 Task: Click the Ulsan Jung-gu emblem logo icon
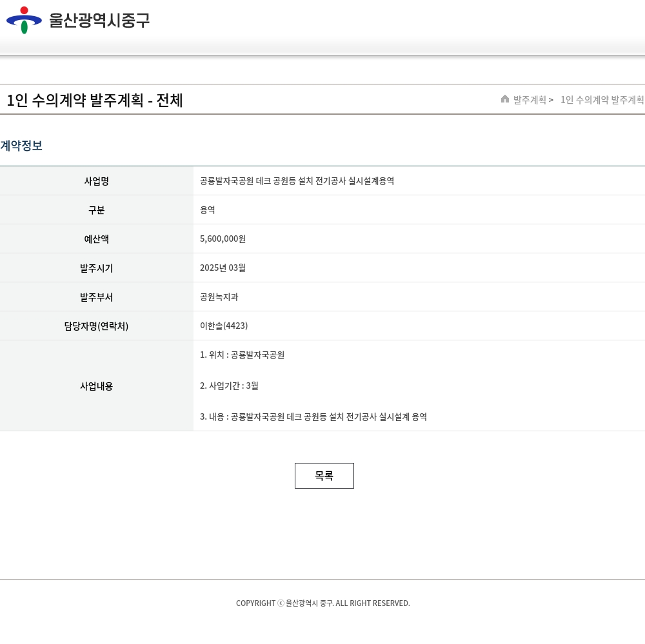click(24, 20)
